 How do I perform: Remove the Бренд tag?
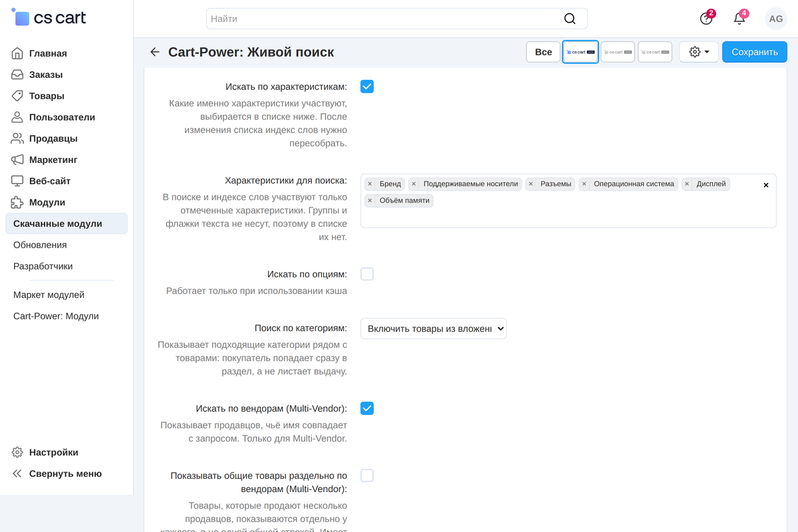(x=370, y=184)
